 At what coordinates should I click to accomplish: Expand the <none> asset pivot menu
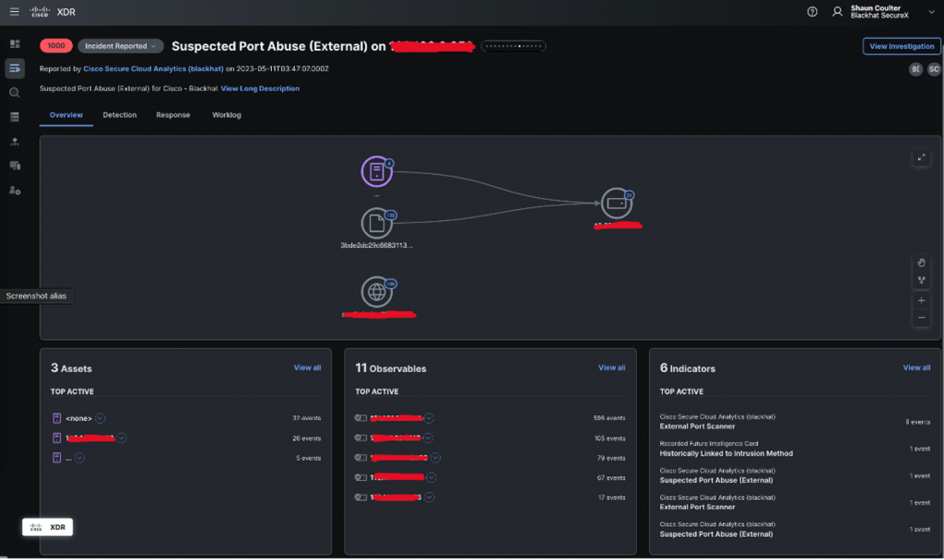100,418
